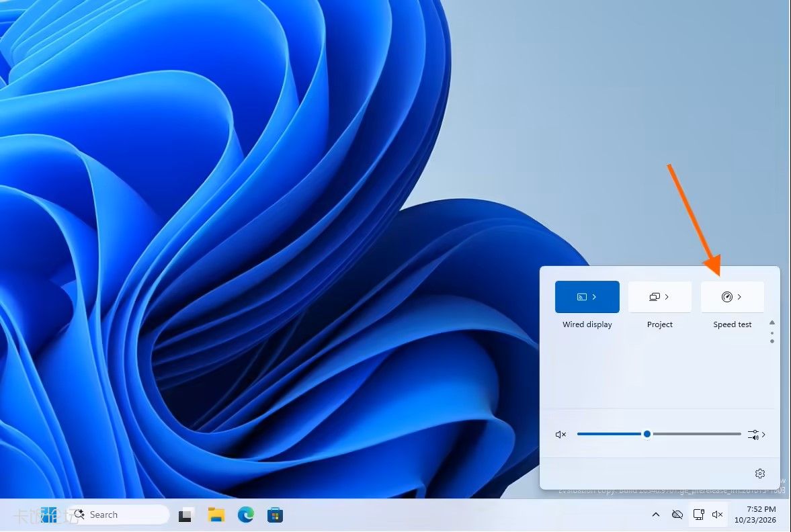791x532 pixels.
Task: Unmute using the speaker icon beside the slider
Action: point(561,434)
